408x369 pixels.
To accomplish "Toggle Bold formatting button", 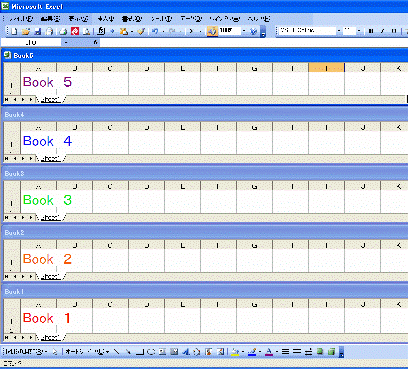I will (371, 31).
